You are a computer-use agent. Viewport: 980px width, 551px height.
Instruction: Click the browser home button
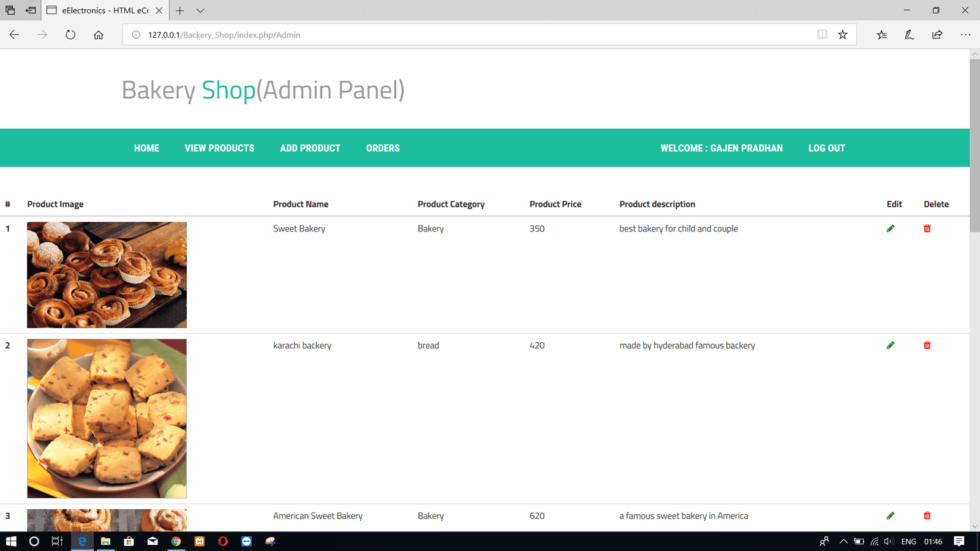[x=99, y=35]
